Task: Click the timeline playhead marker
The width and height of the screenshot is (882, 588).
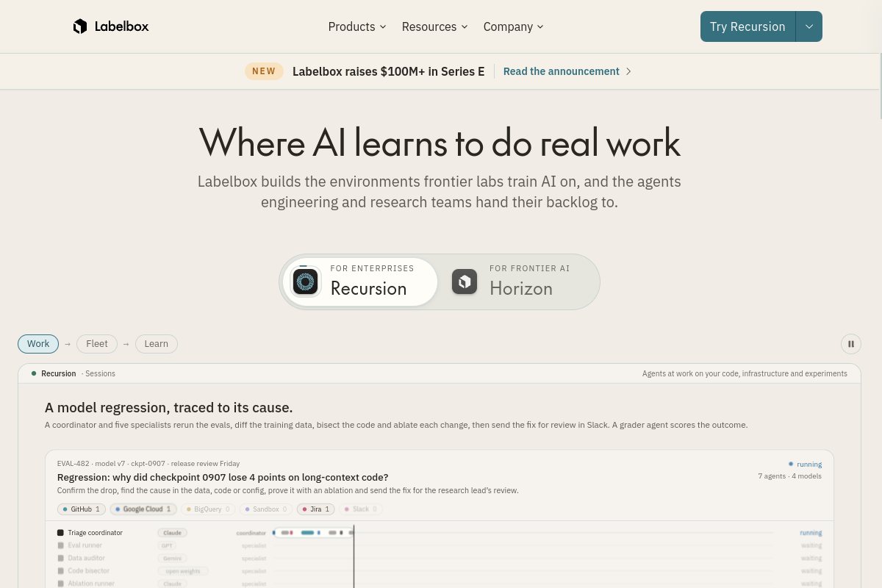Action: pos(354,556)
